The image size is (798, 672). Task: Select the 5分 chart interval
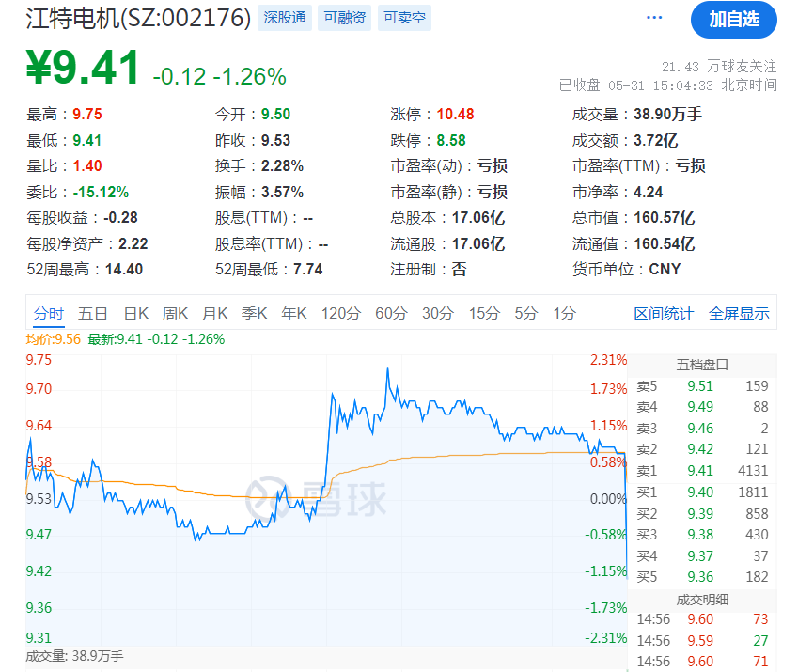(525, 313)
